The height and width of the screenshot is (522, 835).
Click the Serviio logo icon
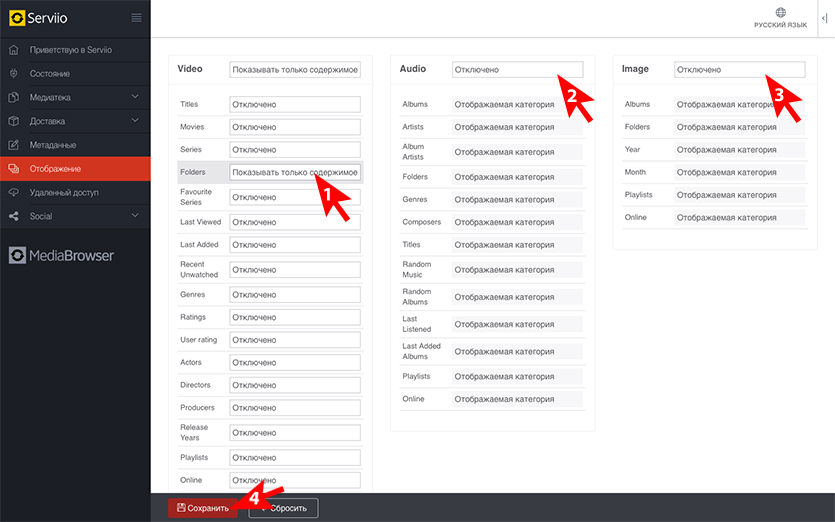click(17, 18)
